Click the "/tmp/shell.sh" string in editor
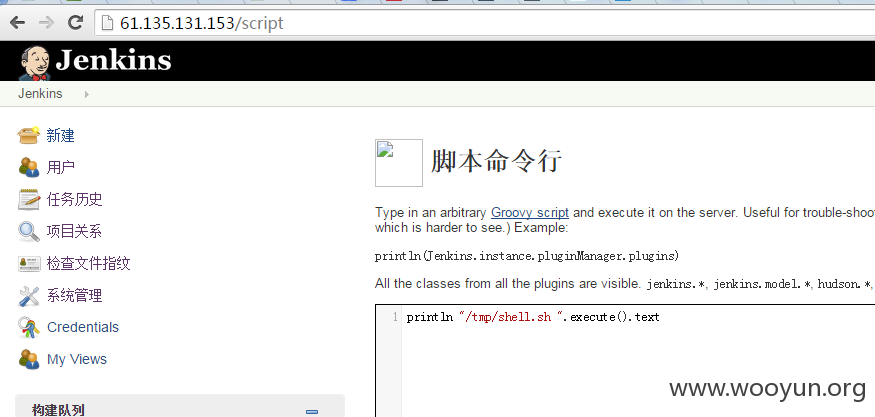Screen dimensions: 875x417 pyautogui.click(x=512, y=317)
